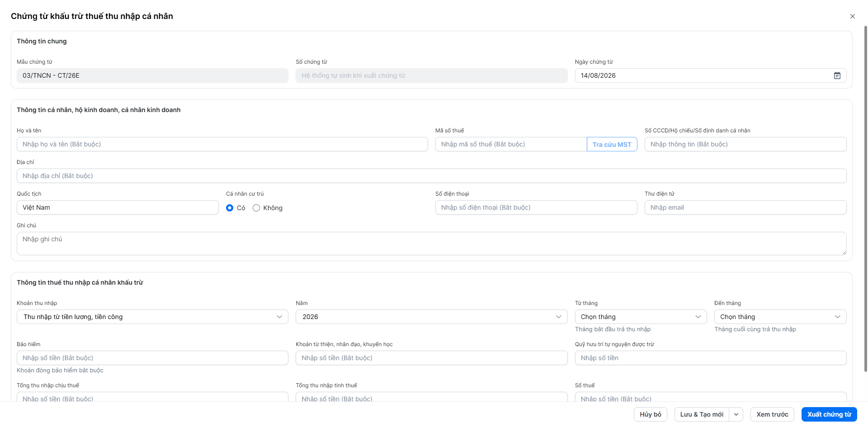The width and height of the screenshot is (868, 427).
Task: Focus the Tổng thu nhập tính thuế field
Action: (x=432, y=397)
